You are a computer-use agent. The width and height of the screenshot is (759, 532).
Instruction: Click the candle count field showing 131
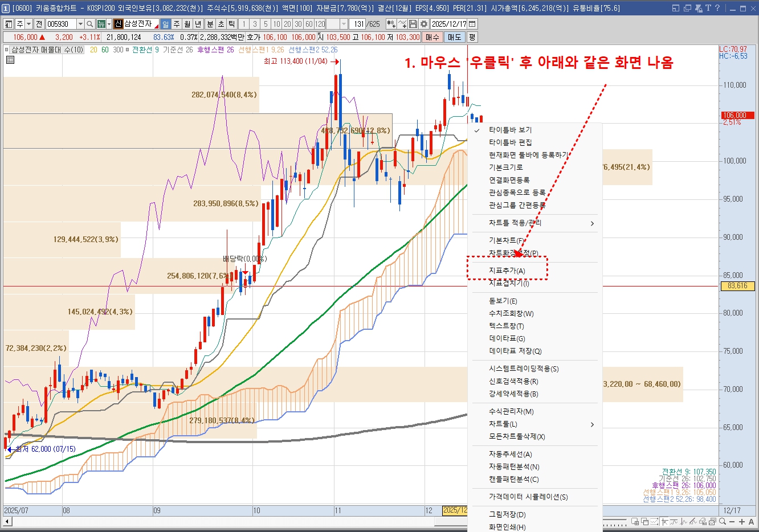click(357, 24)
